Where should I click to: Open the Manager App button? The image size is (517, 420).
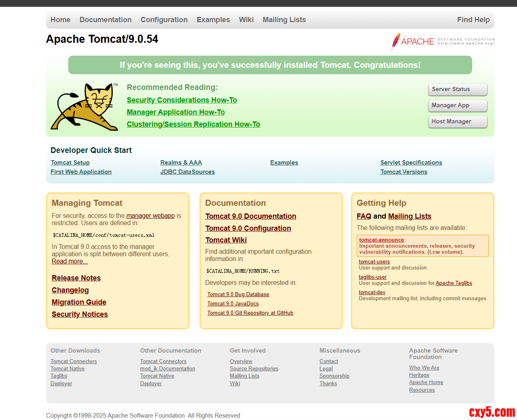(x=457, y=105)
